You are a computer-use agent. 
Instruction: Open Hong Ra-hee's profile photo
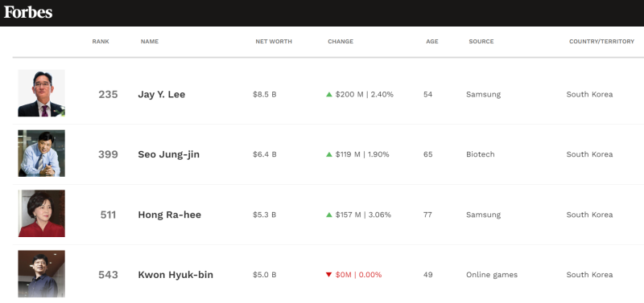point(42,213)
